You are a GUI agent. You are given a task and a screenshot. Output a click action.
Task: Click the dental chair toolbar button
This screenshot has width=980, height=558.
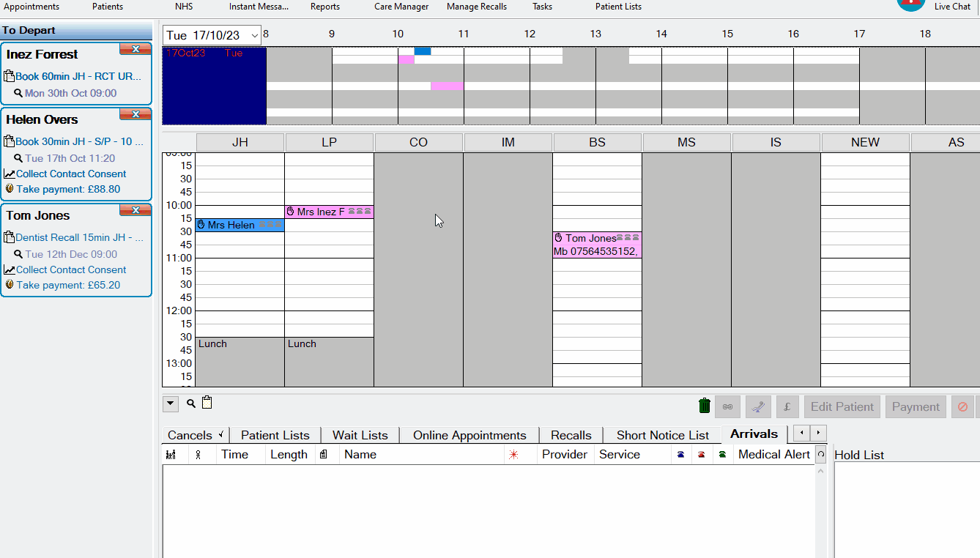point(757,407)
